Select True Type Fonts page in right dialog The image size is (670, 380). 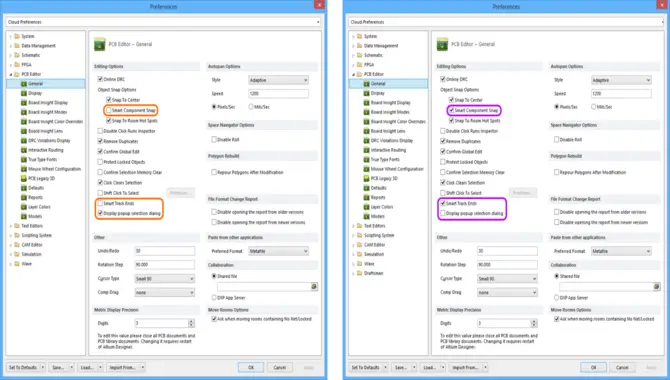pos(385,159)
